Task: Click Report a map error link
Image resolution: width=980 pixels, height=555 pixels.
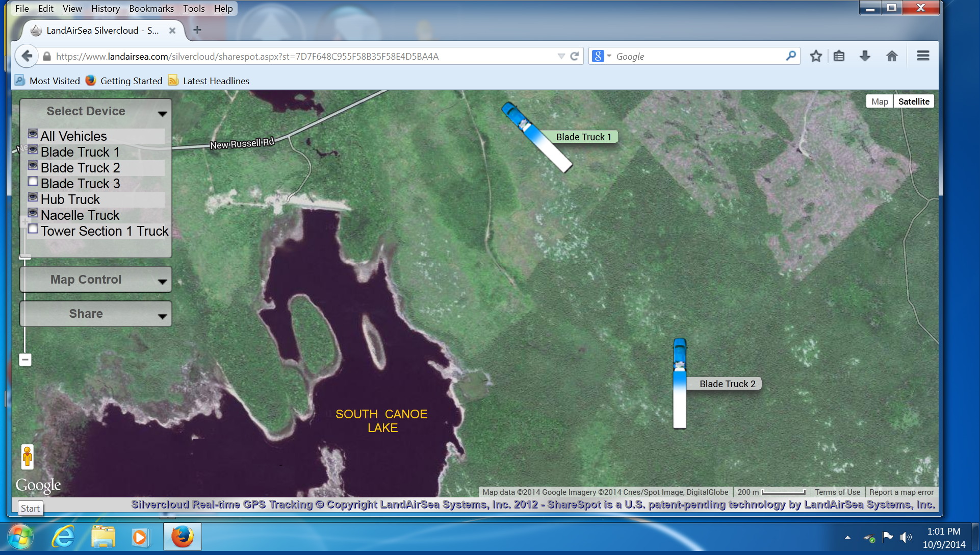Action: coord(901,492)
